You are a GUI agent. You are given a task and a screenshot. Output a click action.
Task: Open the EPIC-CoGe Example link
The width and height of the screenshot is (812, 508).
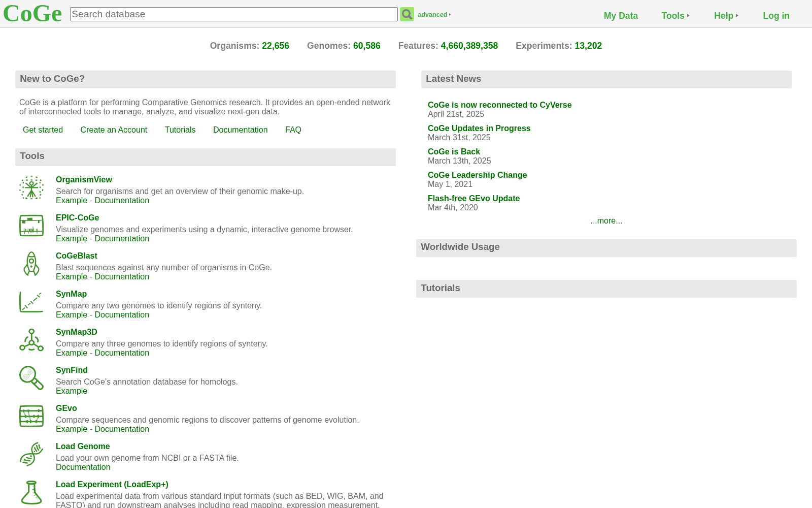pos(72,239)
